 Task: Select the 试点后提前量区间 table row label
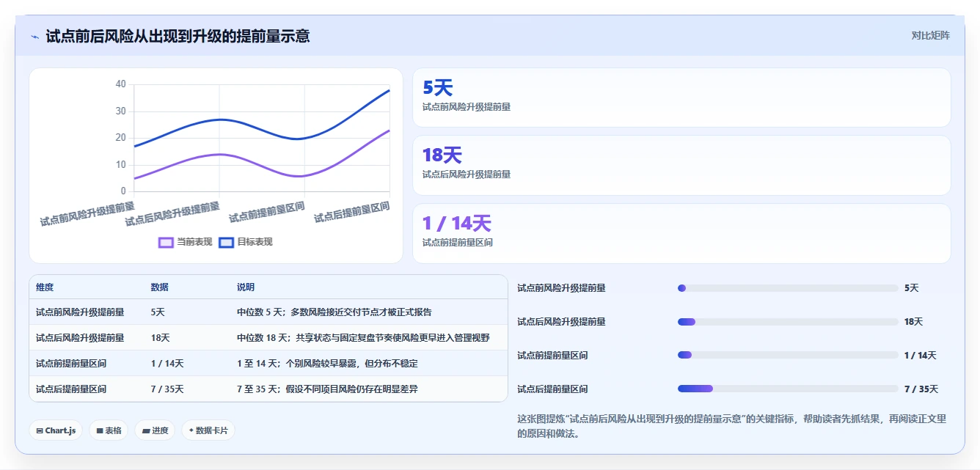click(x=71, y=389)
